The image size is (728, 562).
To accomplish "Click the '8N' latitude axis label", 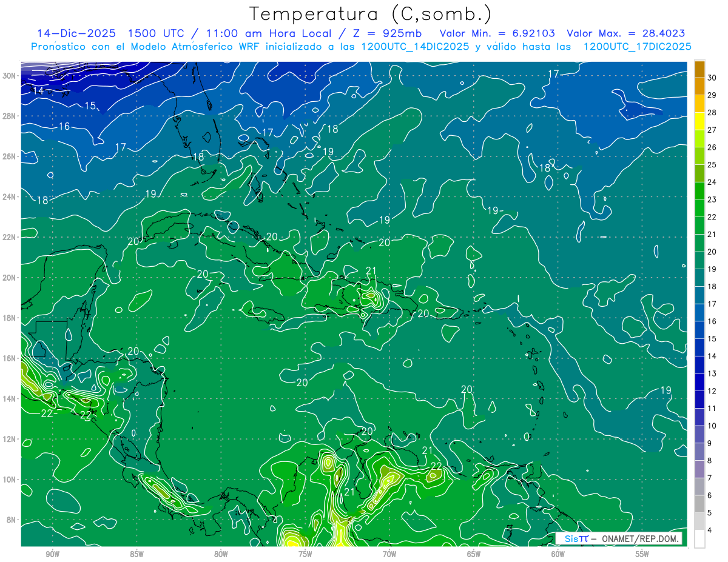I will [12, 520].
